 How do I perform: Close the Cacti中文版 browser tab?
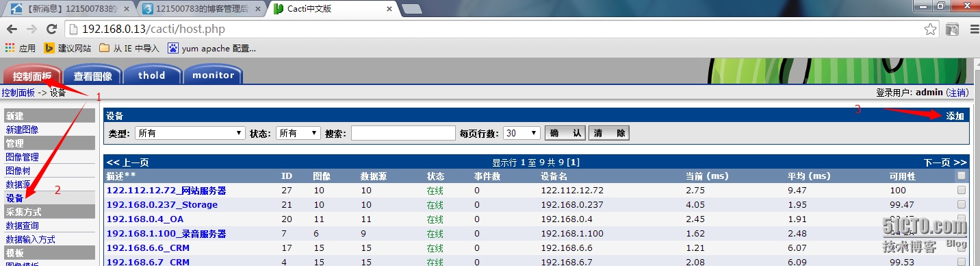pyautogui.click(x=389, y=9)
